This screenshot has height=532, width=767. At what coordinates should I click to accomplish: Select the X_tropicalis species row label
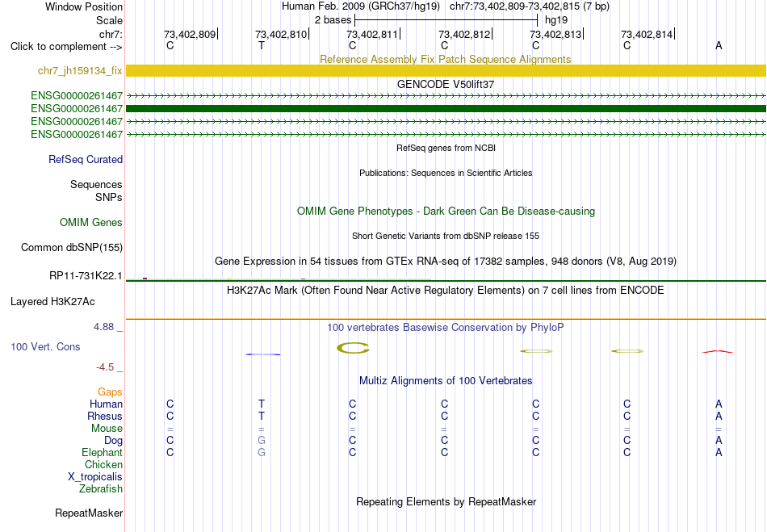(x=95, y=477)
